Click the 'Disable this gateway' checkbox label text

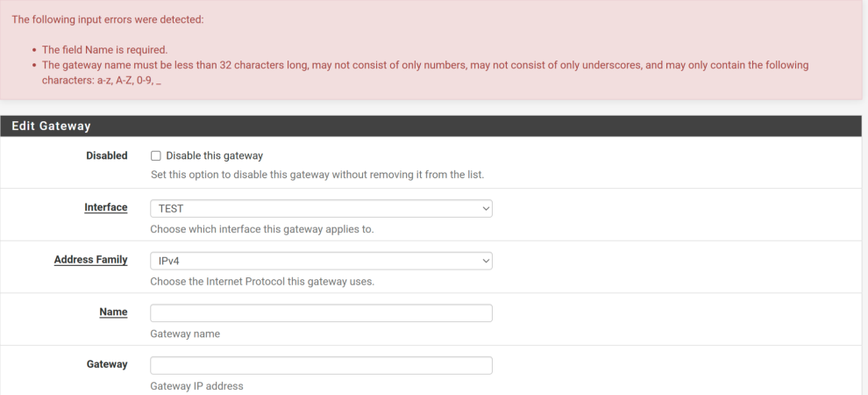click(214, 156)
